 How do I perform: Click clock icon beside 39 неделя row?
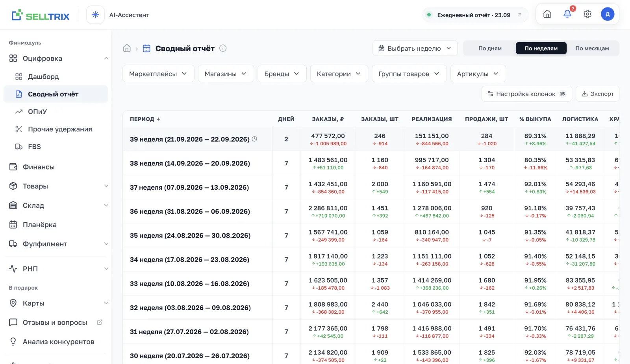coord(254,139)
